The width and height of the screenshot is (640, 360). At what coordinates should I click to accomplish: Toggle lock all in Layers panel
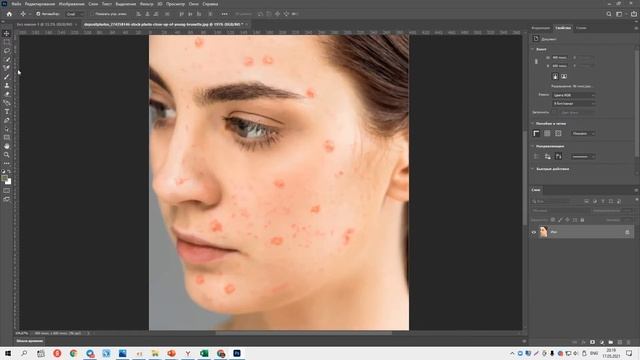[x=582, y=220]
